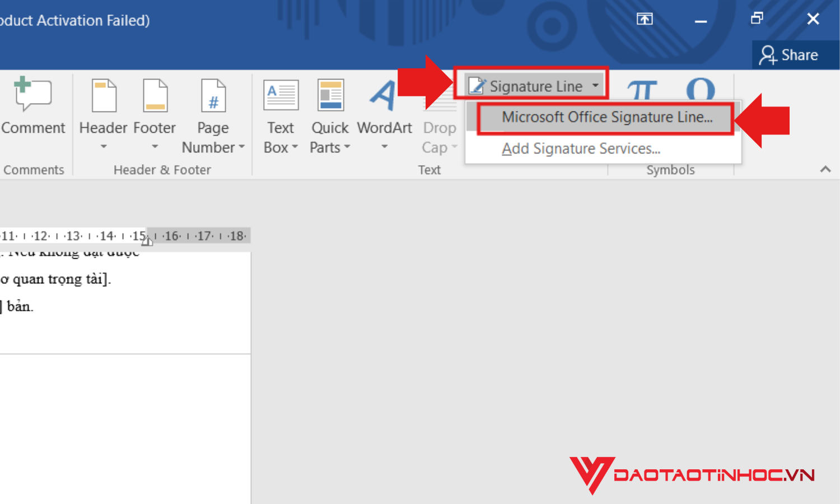Collapse the ribbon with chevron arrow
840x504 pixels.
pos(825,169)
